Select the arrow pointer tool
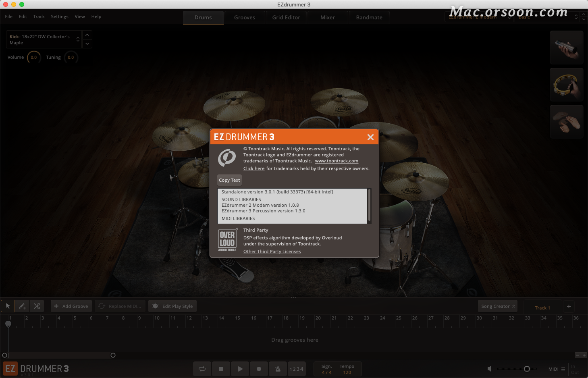The image size is (588, 378). [x=8, y=306]
